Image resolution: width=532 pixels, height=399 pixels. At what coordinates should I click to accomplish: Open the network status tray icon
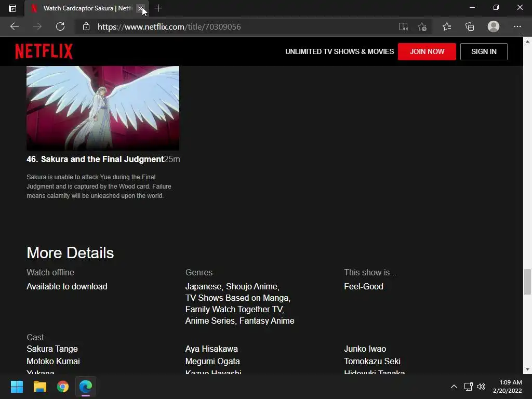(468, 387)
